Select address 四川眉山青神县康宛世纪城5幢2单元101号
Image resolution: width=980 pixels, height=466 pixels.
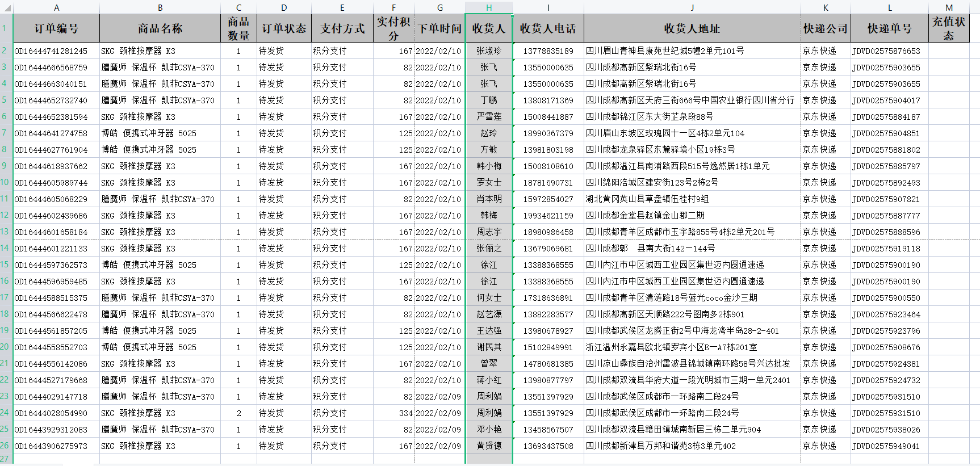coord(692,51)
